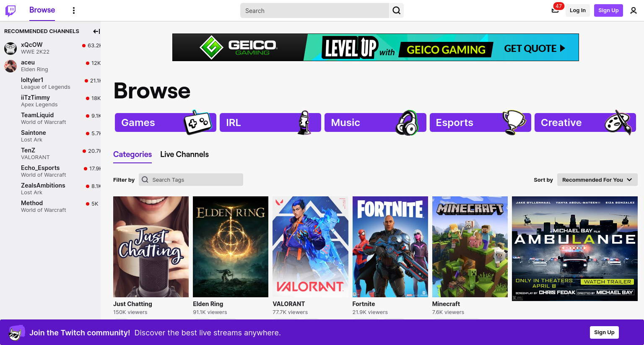This screenshot has height=345, width=644.
Task: Open the notifications inbox with 47 badge
Action: point(555,10)
